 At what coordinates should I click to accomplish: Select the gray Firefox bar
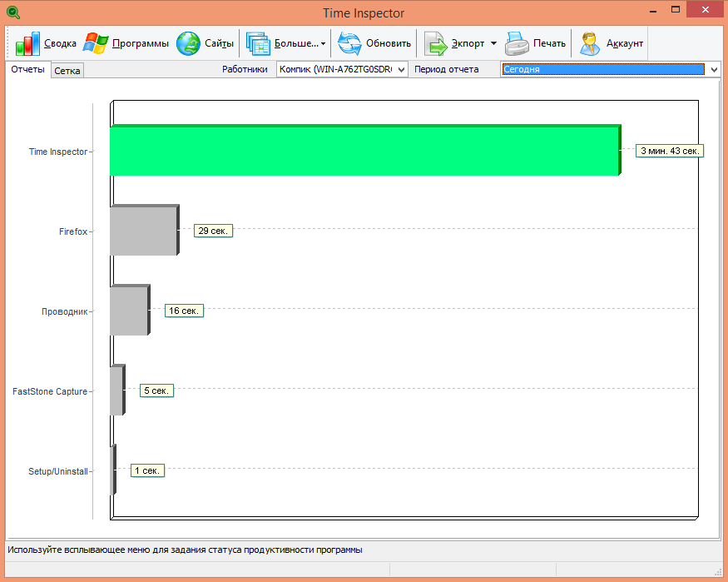145,230
